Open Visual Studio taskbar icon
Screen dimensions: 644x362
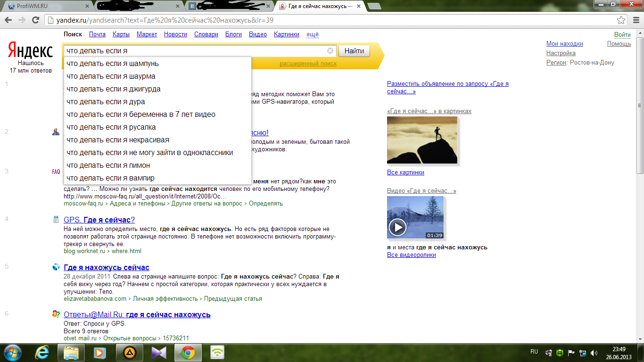[158, 352]
